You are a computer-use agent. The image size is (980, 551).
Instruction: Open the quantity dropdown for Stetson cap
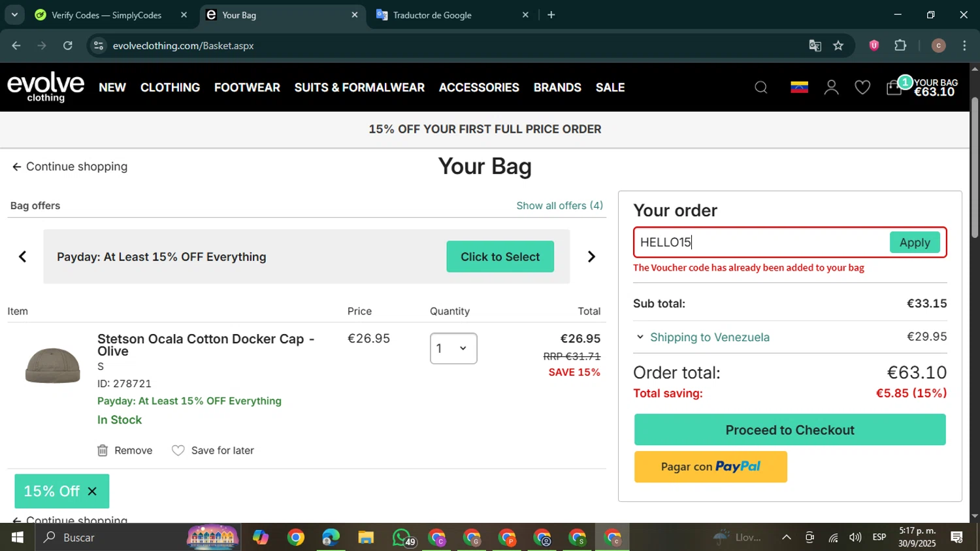tap(453, 348)
